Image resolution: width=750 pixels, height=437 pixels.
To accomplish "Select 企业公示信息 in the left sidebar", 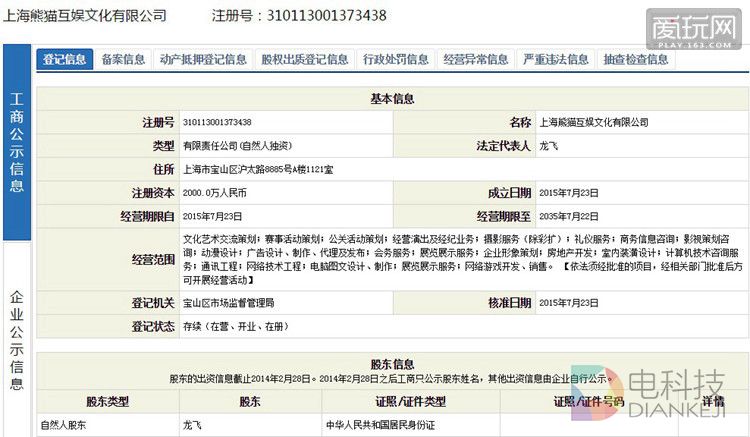I will coord(17,339).
